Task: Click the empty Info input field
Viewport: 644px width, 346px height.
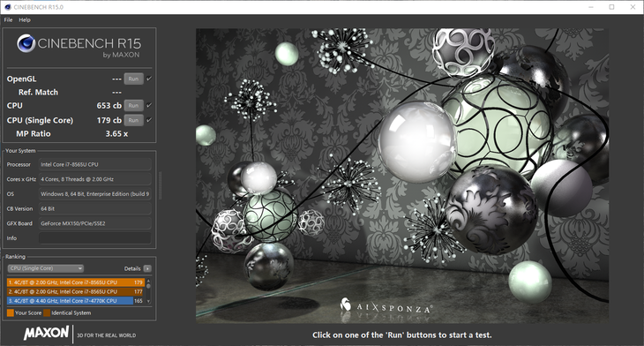Action: coord(95,238)
